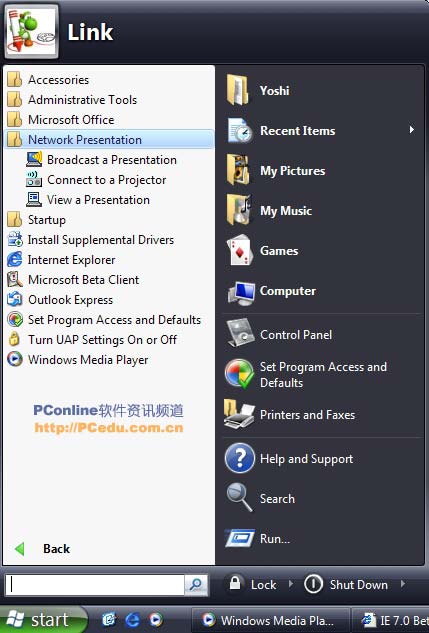
Task: Click the UAP Settings padlock icon
Action: click(x=15, y=340)
